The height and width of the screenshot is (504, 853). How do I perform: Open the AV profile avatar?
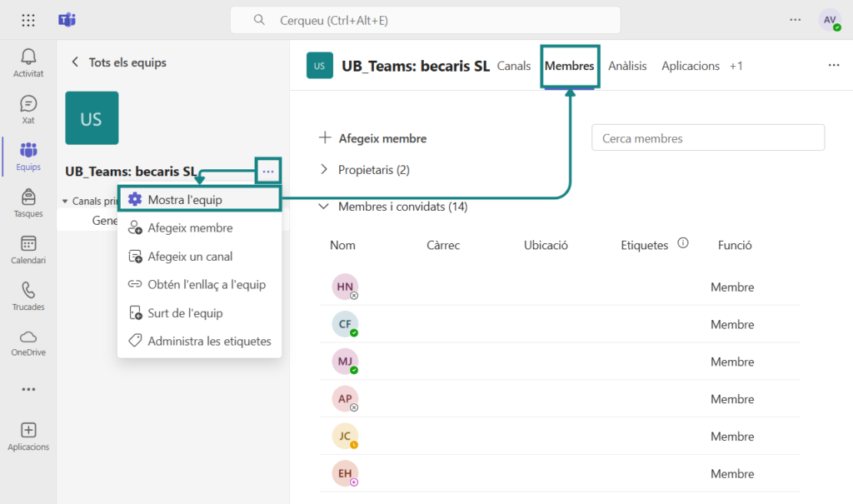829,20
